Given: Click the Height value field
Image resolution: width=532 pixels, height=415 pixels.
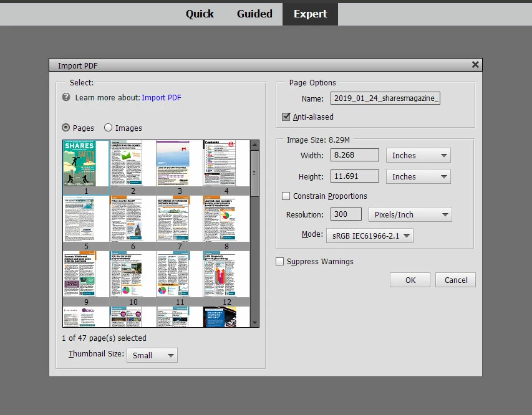Looking at the screenshot, I should pyautogui.click(x=354, y=176).
